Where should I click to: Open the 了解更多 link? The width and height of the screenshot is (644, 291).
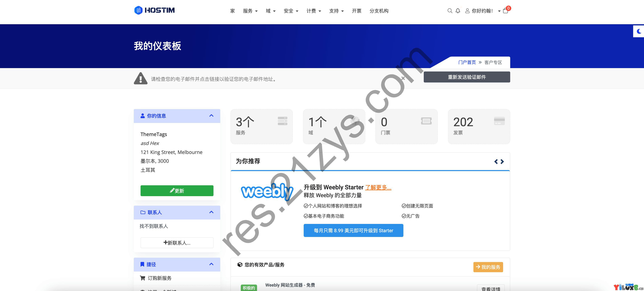point(378,187)
